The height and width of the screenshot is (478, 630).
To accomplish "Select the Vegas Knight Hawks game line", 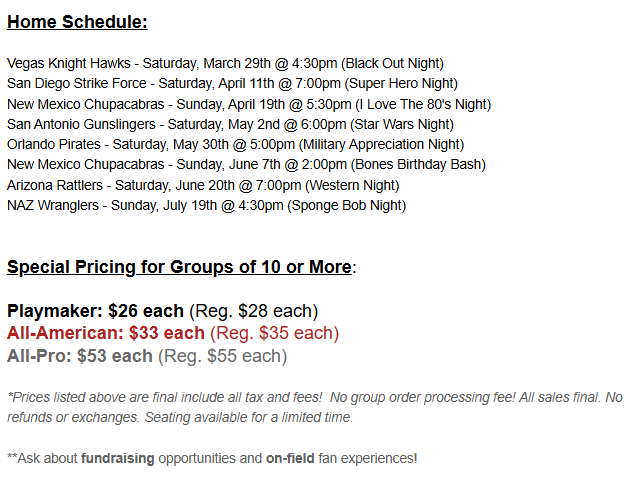I will coord(225,63).
